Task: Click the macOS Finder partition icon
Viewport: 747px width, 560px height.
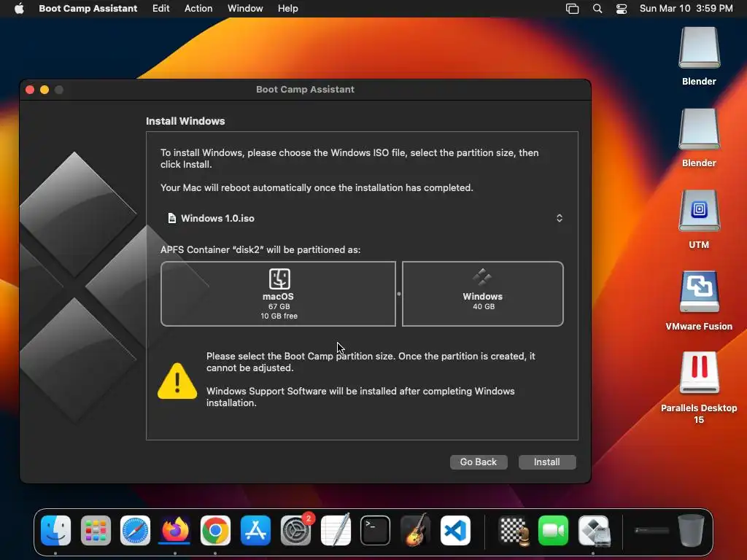Action: [279, 279]
